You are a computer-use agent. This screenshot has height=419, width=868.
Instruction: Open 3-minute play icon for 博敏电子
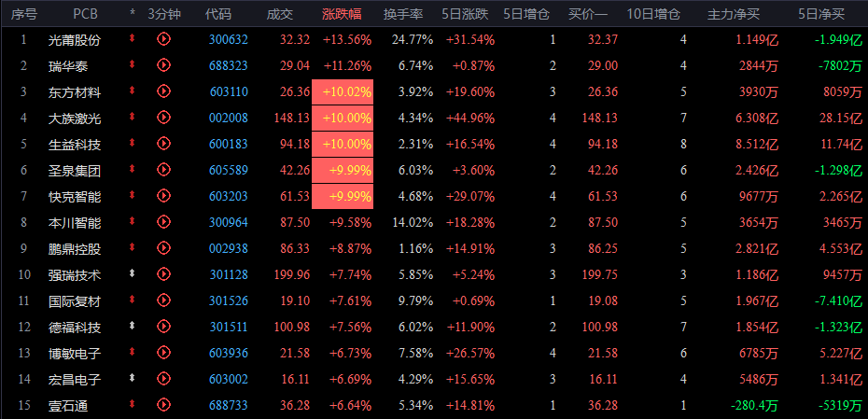click(163, 353)
